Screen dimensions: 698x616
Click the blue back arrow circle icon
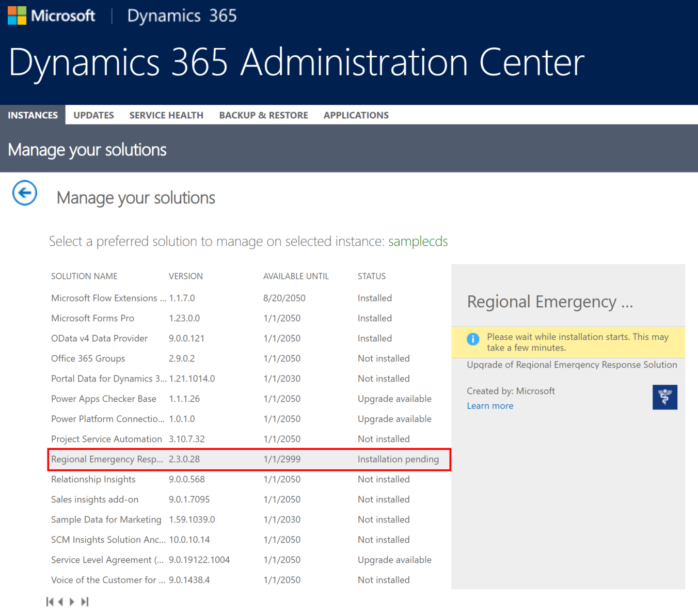coord(25,193)
